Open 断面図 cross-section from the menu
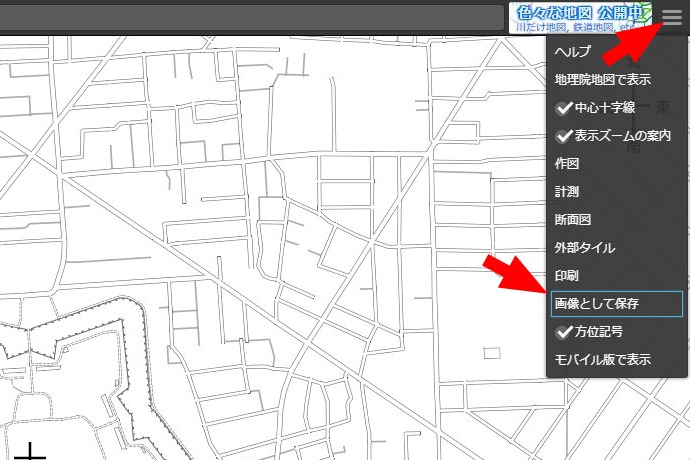Viewport: 690px width, 460px height. [x=573, y=219]
